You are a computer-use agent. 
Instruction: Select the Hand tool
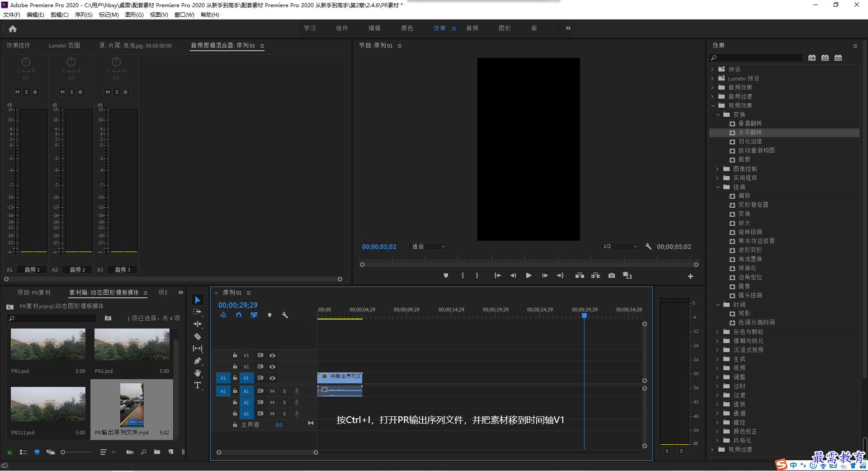(x=198, y=373)
